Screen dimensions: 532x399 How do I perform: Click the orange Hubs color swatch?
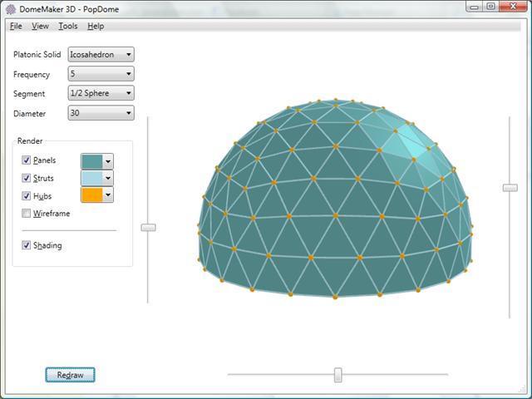tap(92, 195)
